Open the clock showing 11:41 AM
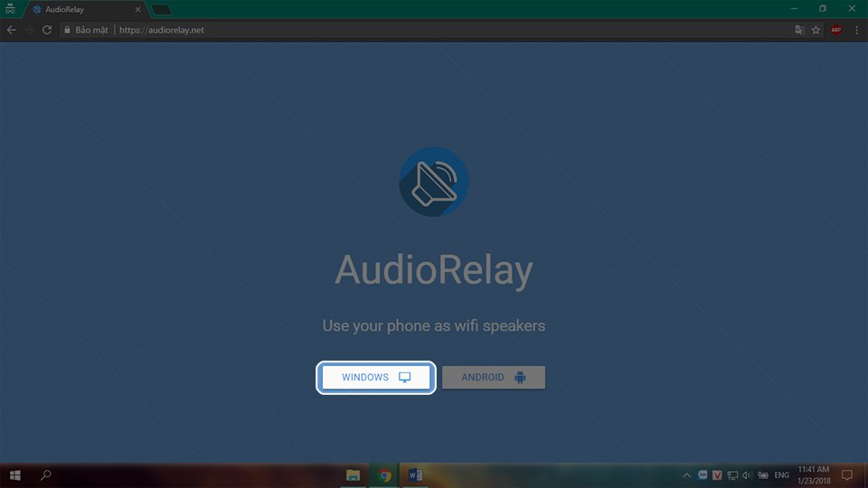Screen dimensions: 868x488 pyautogui.click(x=814, y=475)
